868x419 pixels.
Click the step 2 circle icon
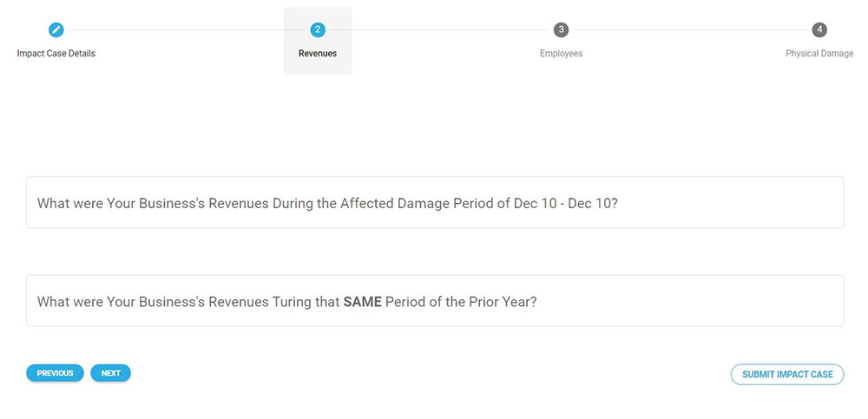coord(318,30)
